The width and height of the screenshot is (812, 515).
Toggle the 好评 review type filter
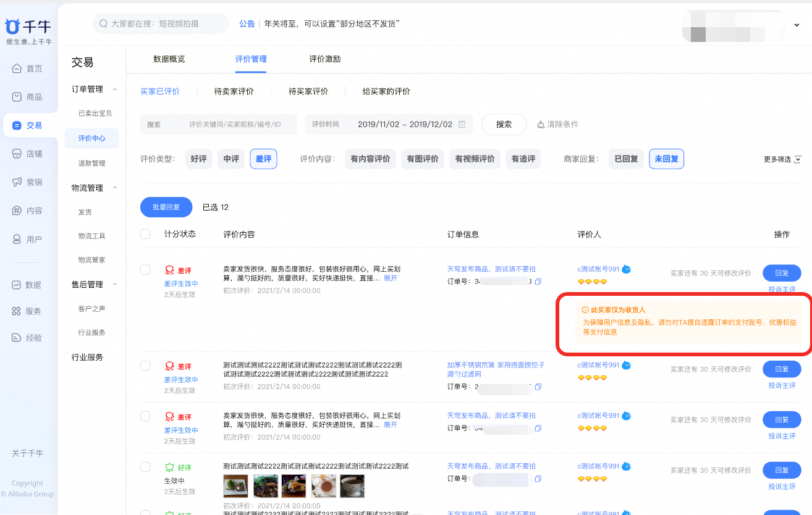(x=198, y=159)
